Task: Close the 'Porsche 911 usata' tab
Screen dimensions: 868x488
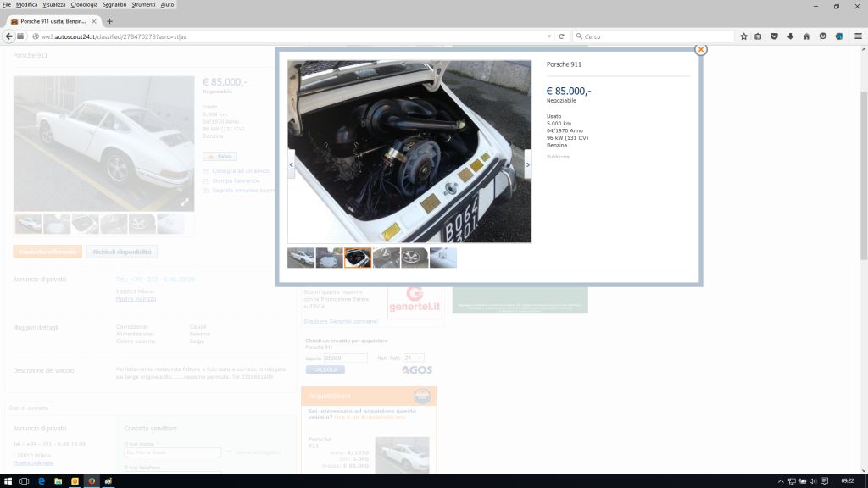Action: point(93,21)
